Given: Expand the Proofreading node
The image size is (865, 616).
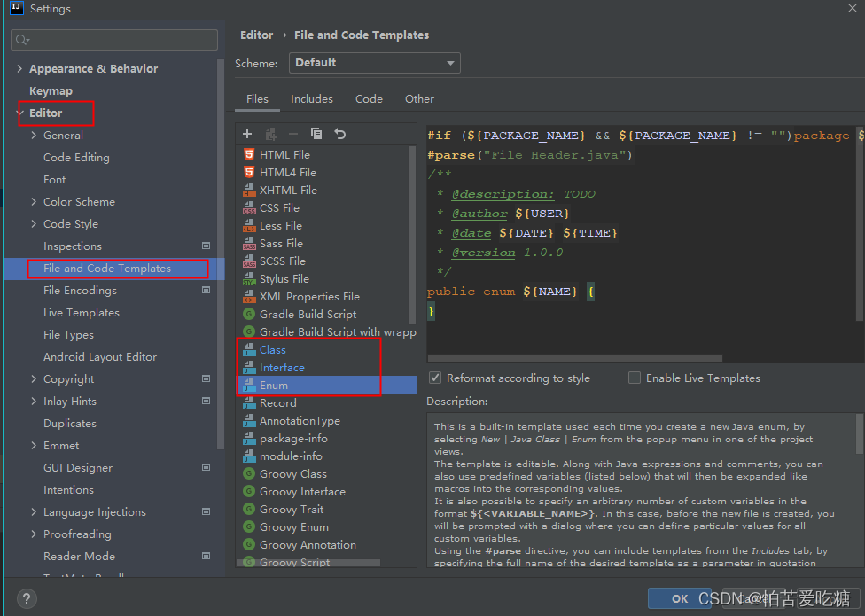Looking at the screenshot, I should (x=34, y=534).
